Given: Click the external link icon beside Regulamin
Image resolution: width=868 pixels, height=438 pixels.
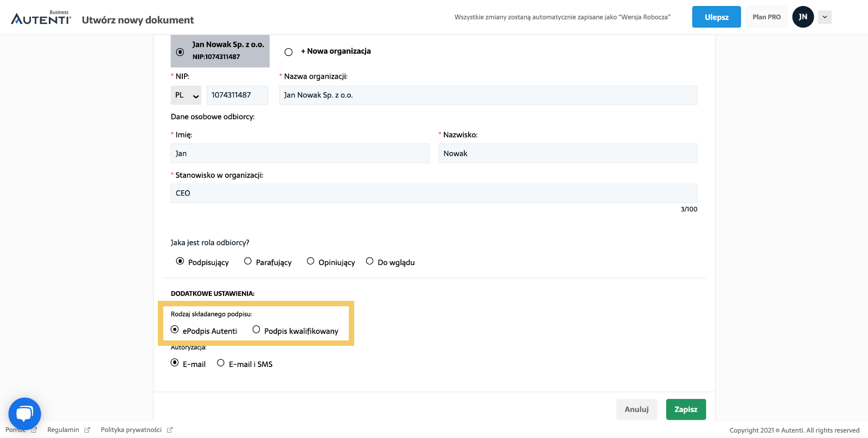Looking at the screenshot, I should 87,430.
